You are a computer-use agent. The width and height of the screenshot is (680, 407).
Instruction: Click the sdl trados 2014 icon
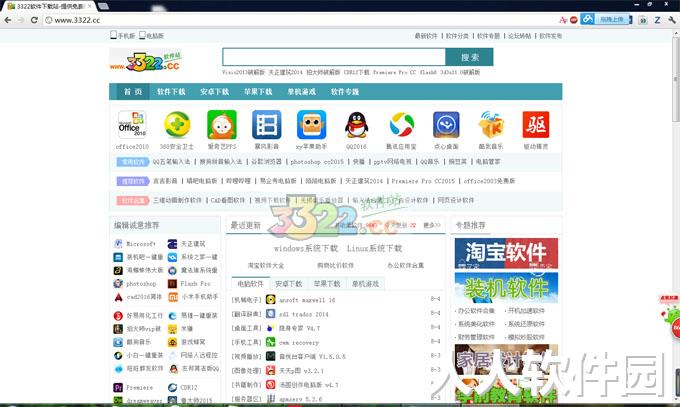[x=271, y=314]
